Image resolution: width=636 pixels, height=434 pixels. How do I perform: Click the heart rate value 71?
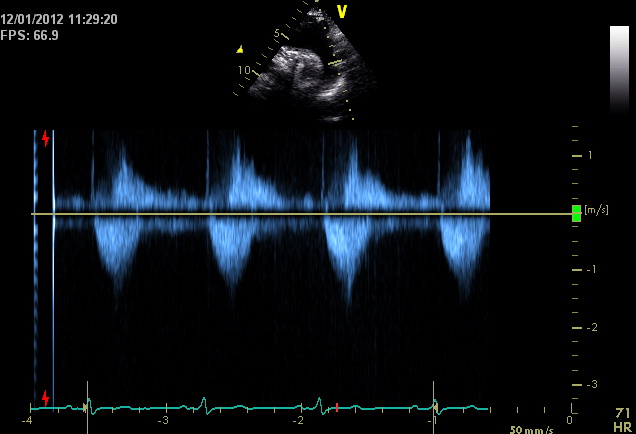tap(622, 412)
